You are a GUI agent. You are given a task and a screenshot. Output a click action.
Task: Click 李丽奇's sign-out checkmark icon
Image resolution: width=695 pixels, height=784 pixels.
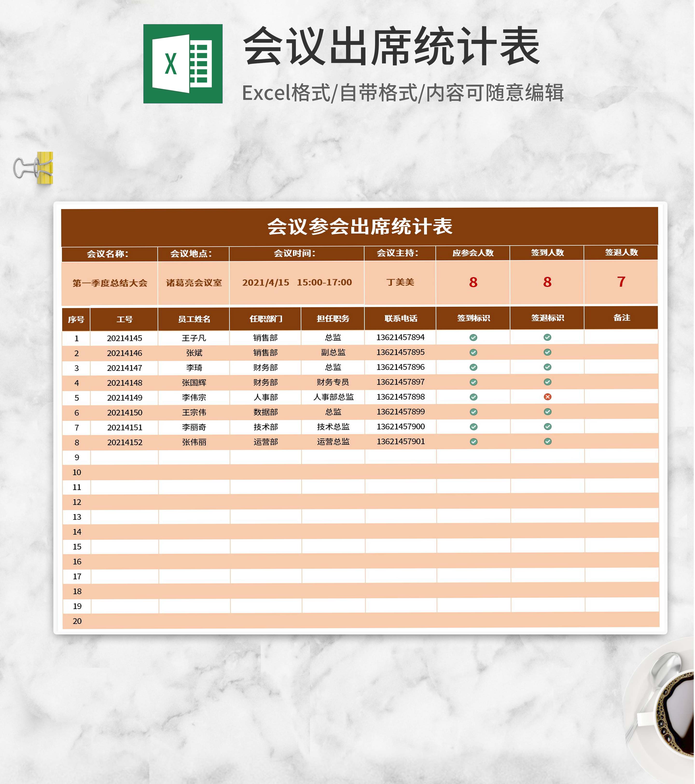pos(548,426)
